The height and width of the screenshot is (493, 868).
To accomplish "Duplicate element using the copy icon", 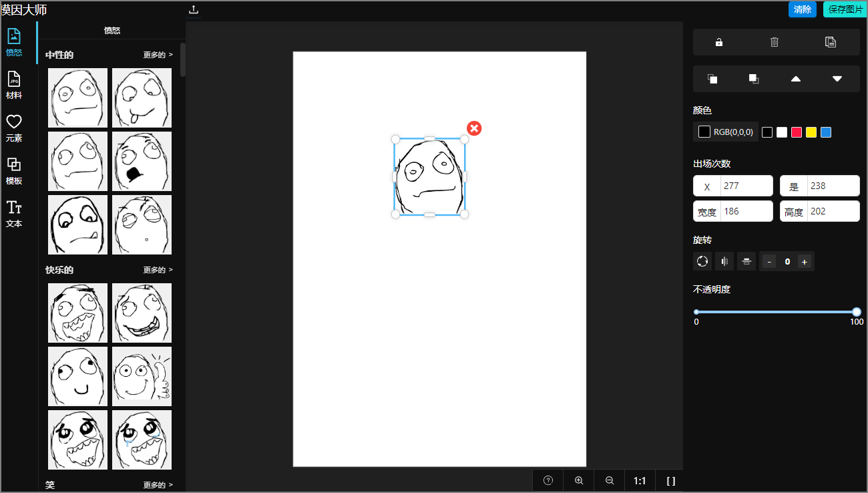I will [x=831, y=42].
